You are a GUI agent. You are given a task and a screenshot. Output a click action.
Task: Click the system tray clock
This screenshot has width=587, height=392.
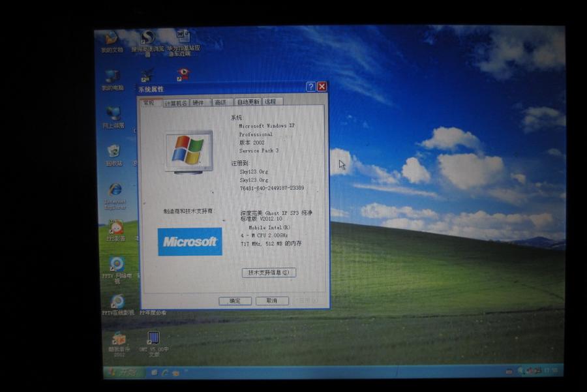(x=550, y=370)
